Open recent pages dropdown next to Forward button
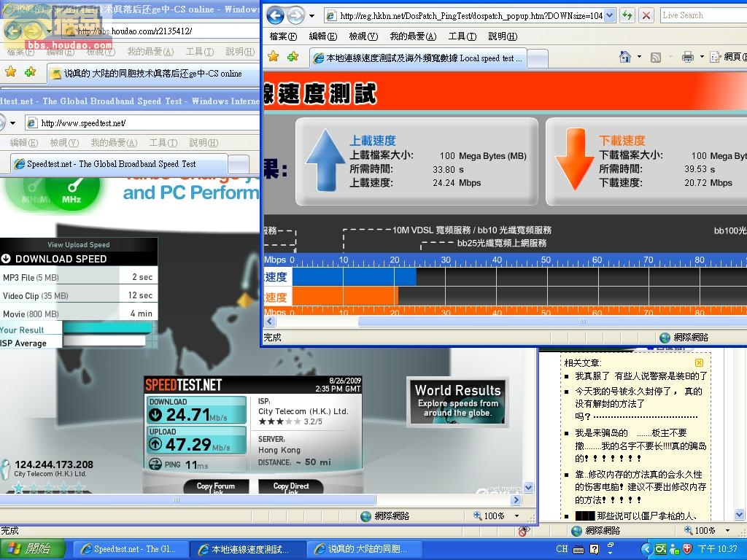 point(312,16)
